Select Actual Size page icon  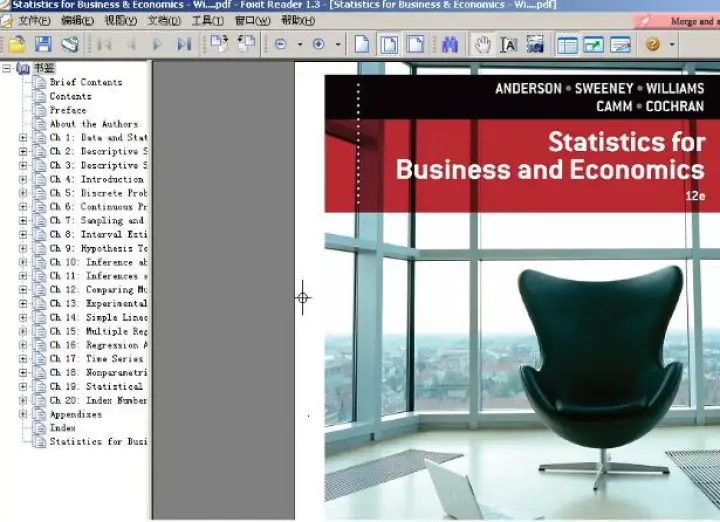[x=362, y=45]
